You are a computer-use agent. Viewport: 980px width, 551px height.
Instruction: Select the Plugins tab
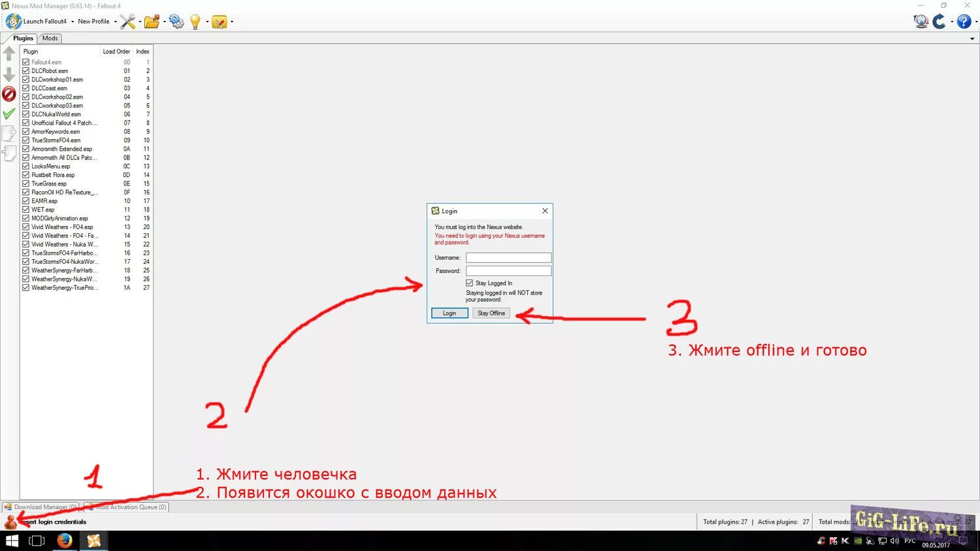click(23, 39)
